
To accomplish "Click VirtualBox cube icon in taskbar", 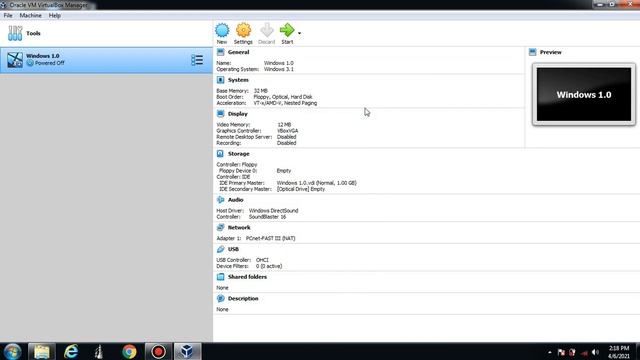I will [187, 351].
